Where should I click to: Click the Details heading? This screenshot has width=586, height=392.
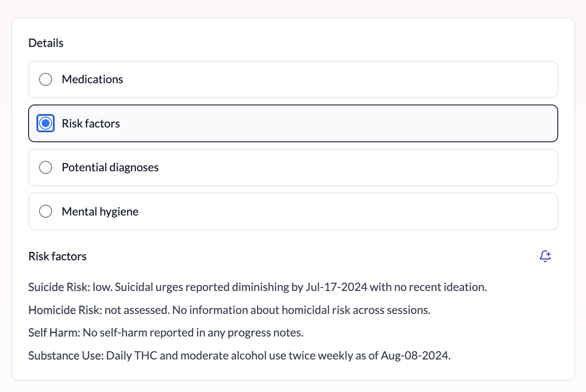click(x=46, y=42)
